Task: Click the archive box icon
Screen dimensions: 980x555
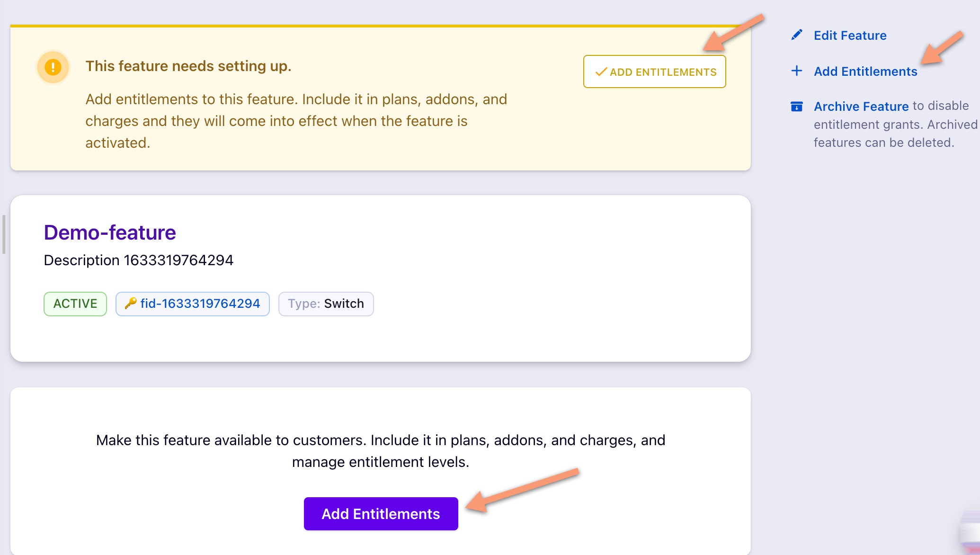Action: click(x=797, y=107)
